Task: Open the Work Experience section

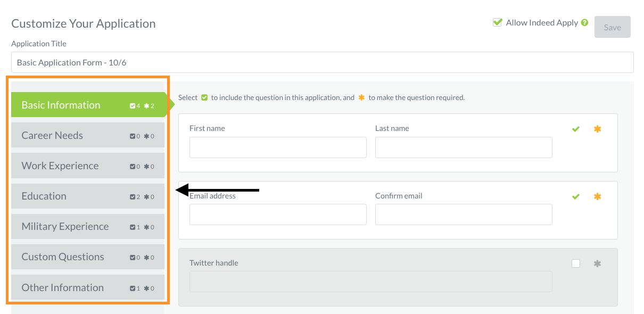Action: (x=88, y=166)
